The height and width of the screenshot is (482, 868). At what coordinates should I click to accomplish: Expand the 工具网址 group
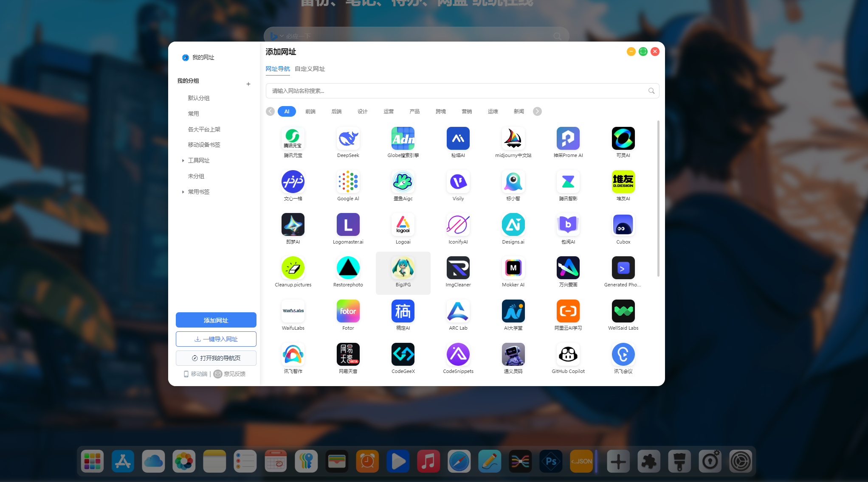pyautogui.click(x=183, y=160)
